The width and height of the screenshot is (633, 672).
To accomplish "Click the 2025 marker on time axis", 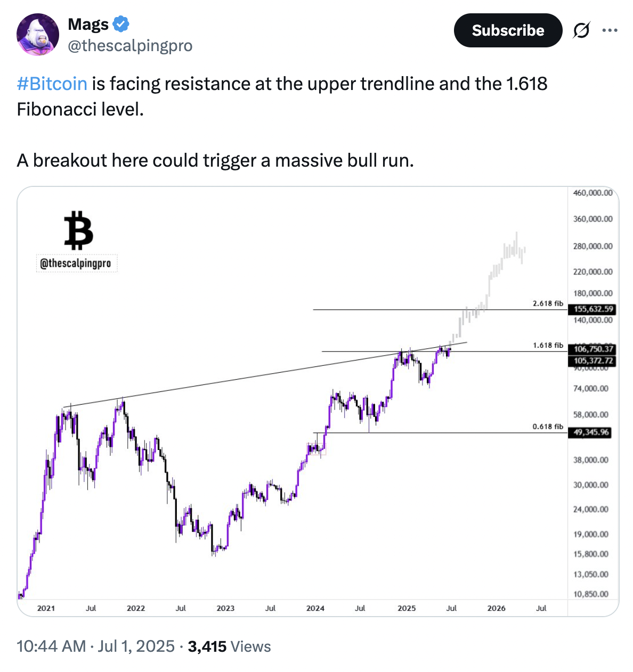I will pos(407,608).
